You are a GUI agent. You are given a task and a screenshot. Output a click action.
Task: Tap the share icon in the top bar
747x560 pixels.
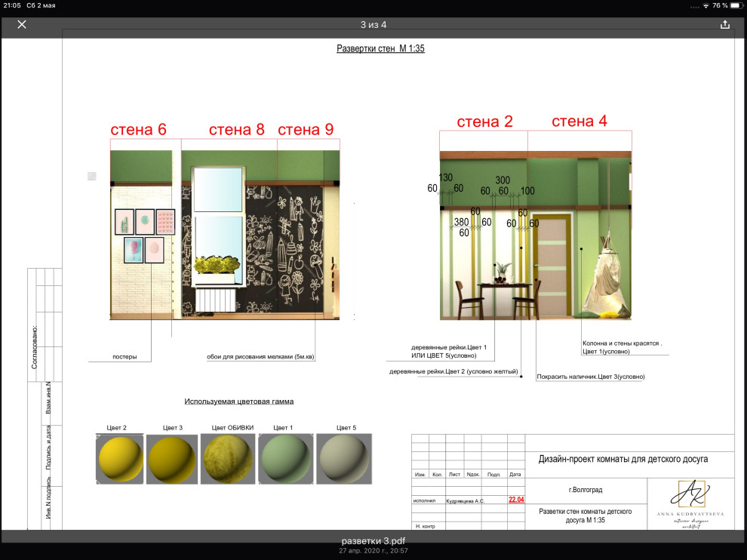coord(725,24)
